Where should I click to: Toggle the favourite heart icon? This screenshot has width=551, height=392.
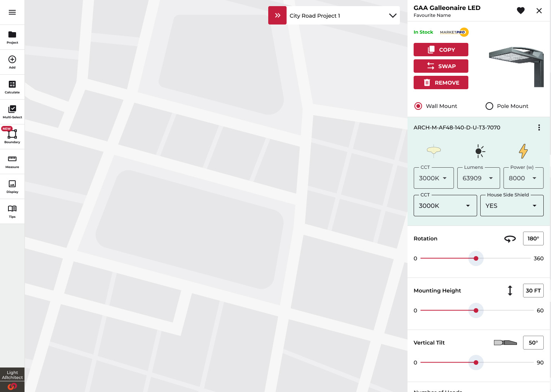point(521,11)
